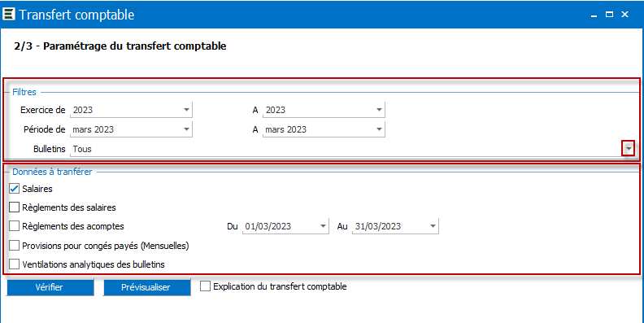The width and height of the screenshot is (644, 323).
Task: Enable Règlements des salaires checkbox
Action: click(x=15, y=207)
